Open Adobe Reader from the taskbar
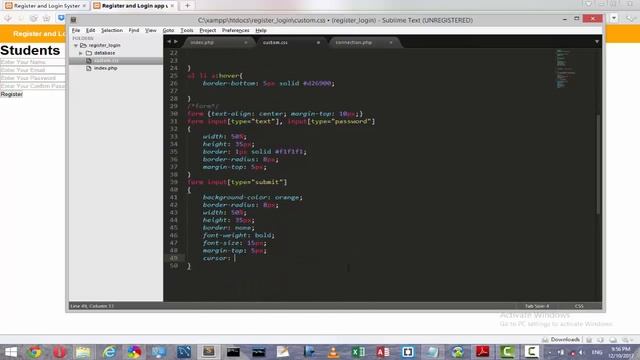640x360 pixels. pyautogui.click(x=482, y=352)
